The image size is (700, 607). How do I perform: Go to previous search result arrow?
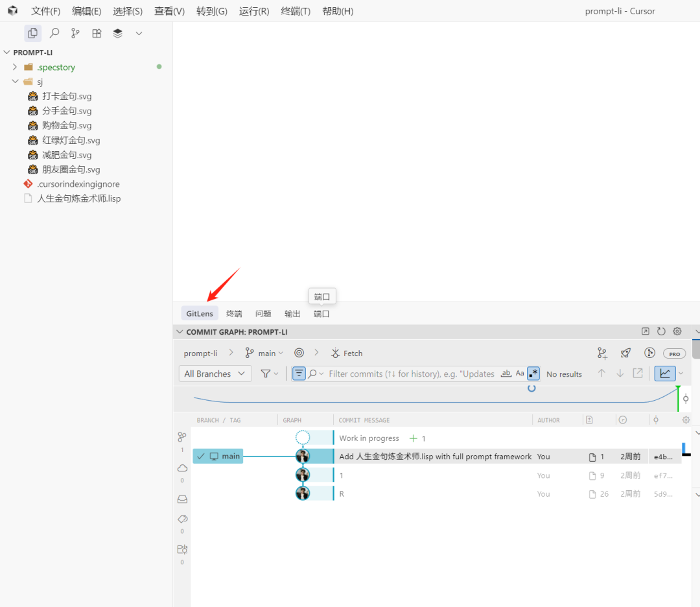coord(601,374)
